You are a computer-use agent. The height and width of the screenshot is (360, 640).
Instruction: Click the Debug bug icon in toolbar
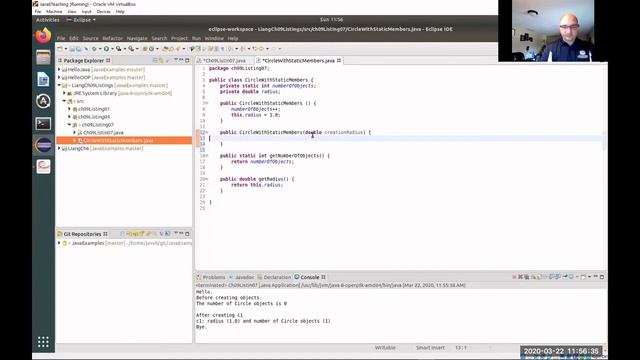pyautogui.click(x=94, y=49)
